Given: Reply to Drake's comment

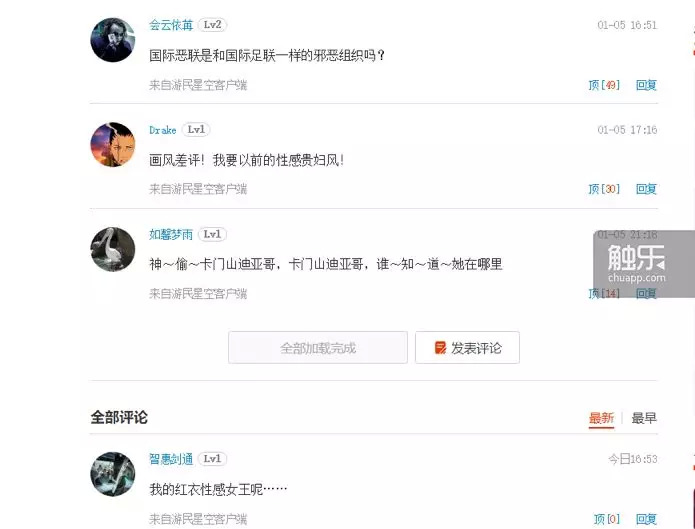Looking at the screenshot, I should point(646,189).
